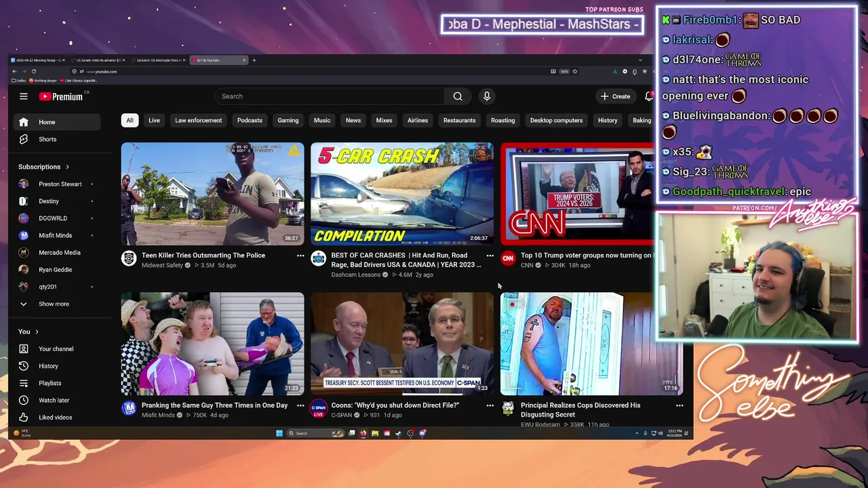The image size is (868, 488).
Task: Expand the Subscriptions section chevron
Action: (67, 167)
